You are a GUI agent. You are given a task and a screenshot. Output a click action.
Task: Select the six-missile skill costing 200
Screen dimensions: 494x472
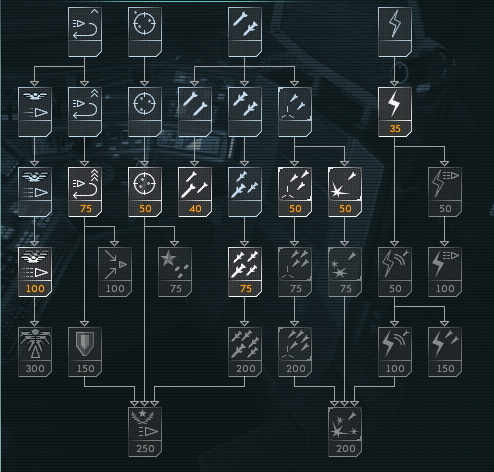[x=245, y=352]
